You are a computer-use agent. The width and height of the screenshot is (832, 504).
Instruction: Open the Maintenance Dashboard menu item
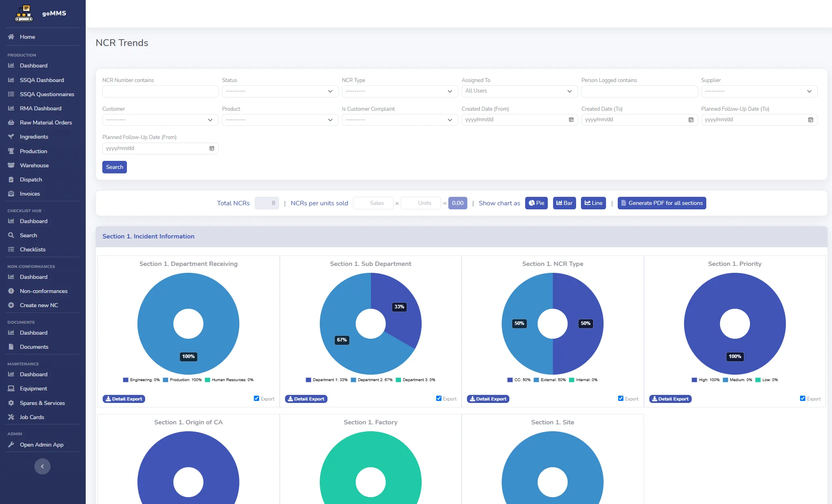34,374
